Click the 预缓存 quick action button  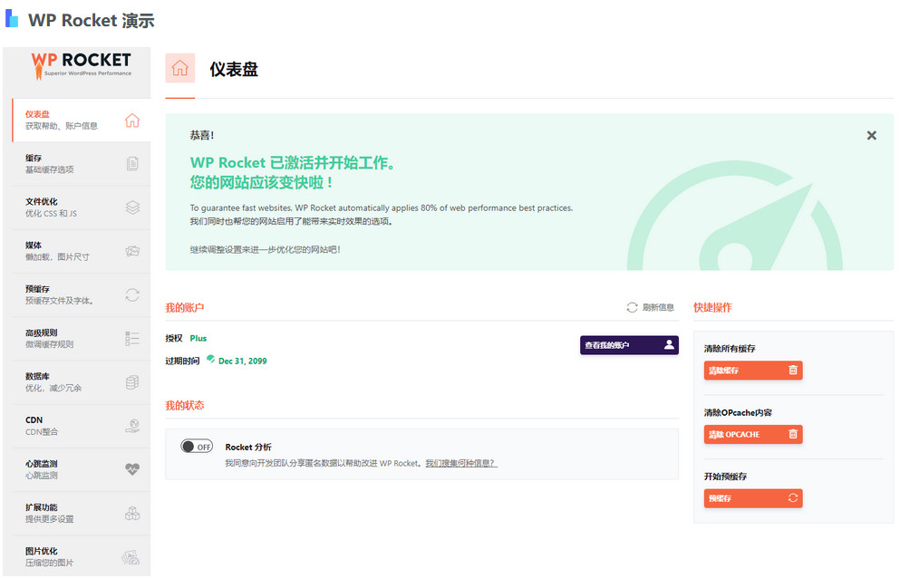[x=753, y=498]
